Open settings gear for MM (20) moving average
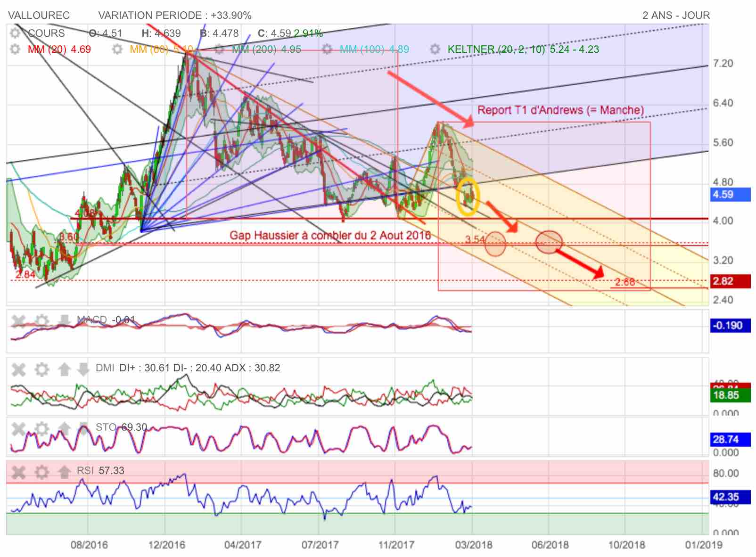Screen dimensions: 756x557 pos(16,49)
